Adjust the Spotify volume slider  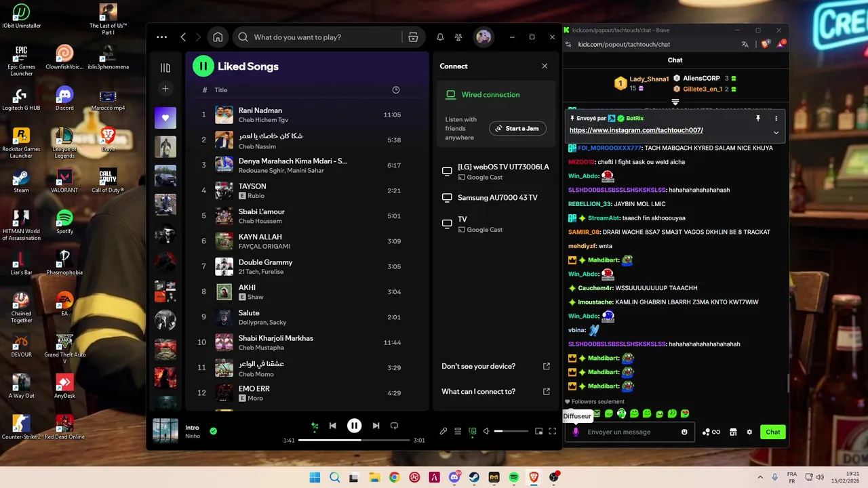511,431
